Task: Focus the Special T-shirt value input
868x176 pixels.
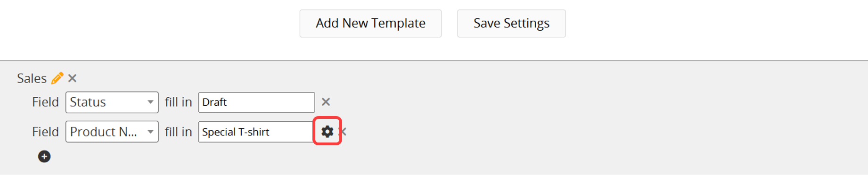Action: [256, 132]
